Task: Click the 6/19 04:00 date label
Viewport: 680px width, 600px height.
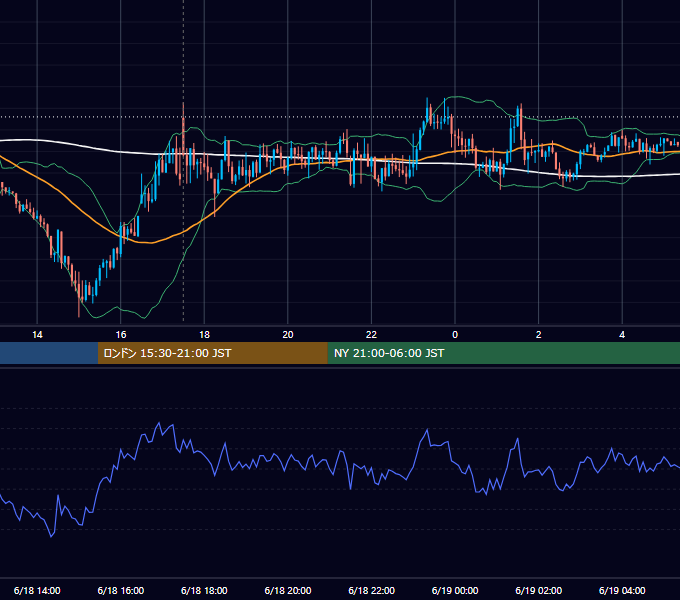Action: click(622, 590)
